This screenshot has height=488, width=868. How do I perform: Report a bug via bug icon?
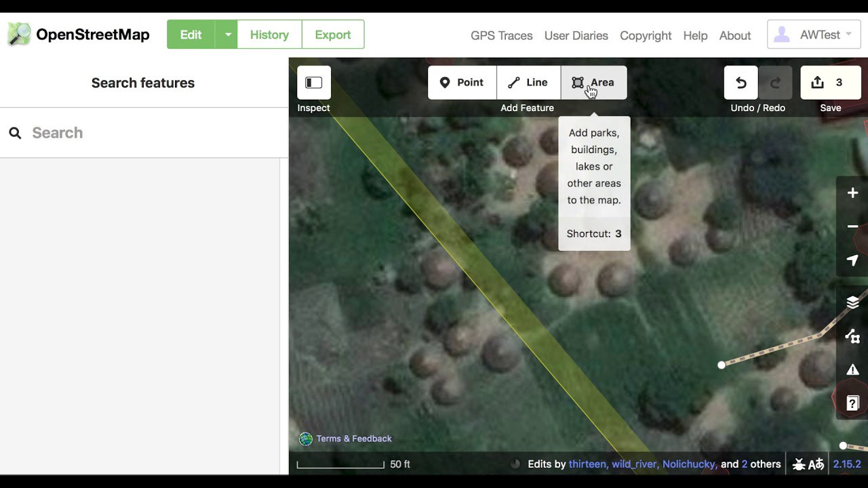point(799,464)
